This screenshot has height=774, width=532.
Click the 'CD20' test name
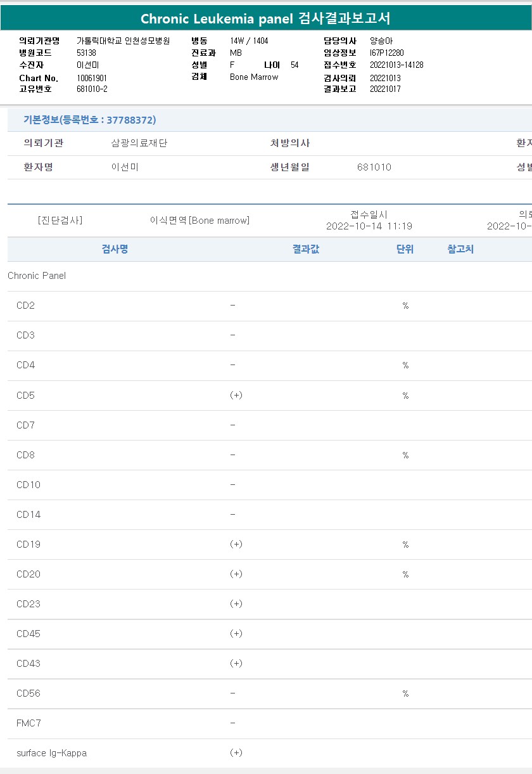(28, 574)
